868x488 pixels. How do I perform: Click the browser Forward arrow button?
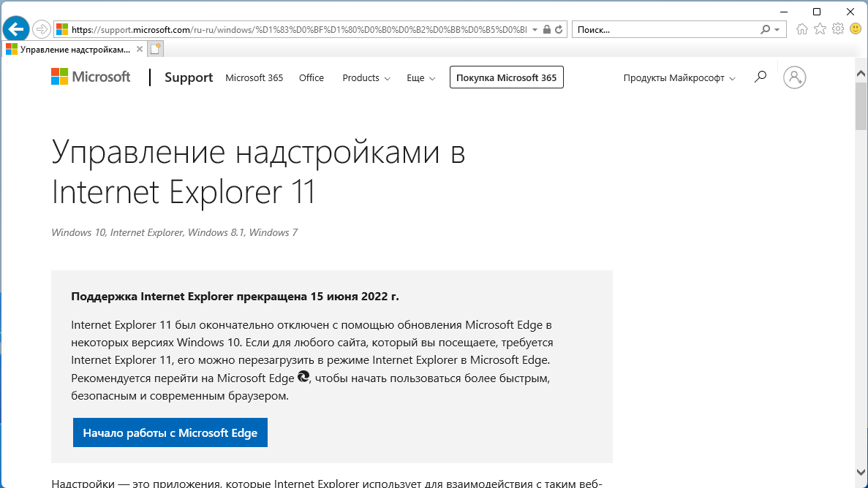[42, 29]
